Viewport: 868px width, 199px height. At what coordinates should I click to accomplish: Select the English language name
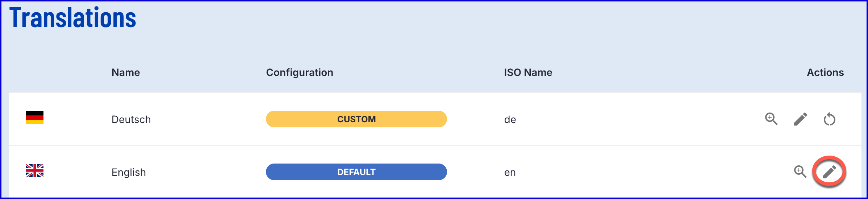click(129, 172)
